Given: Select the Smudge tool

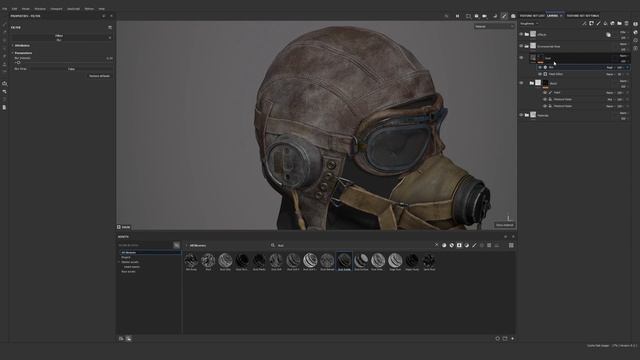Looking at the screenshot, I should pyautogui.click(x=4, y=56).
